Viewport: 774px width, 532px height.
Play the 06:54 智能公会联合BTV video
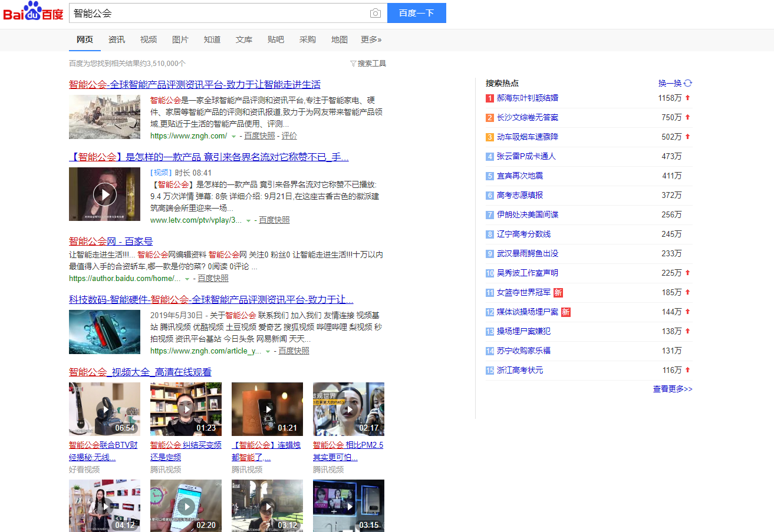[104, 408]
